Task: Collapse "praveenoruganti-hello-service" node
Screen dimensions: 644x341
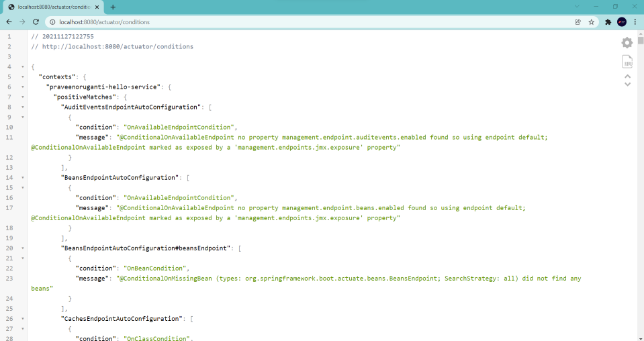Action: (23, 87)
